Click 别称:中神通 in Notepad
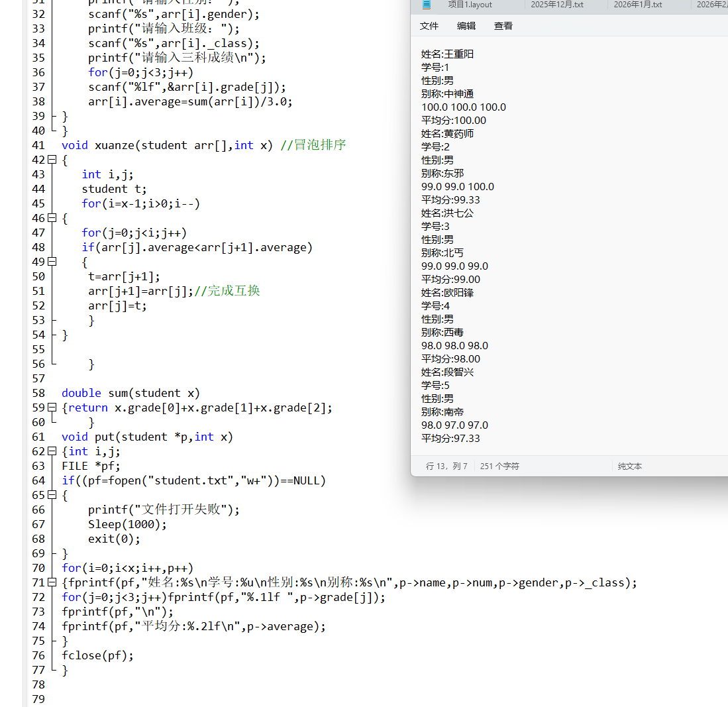728x707 pixels. point(447,94)
